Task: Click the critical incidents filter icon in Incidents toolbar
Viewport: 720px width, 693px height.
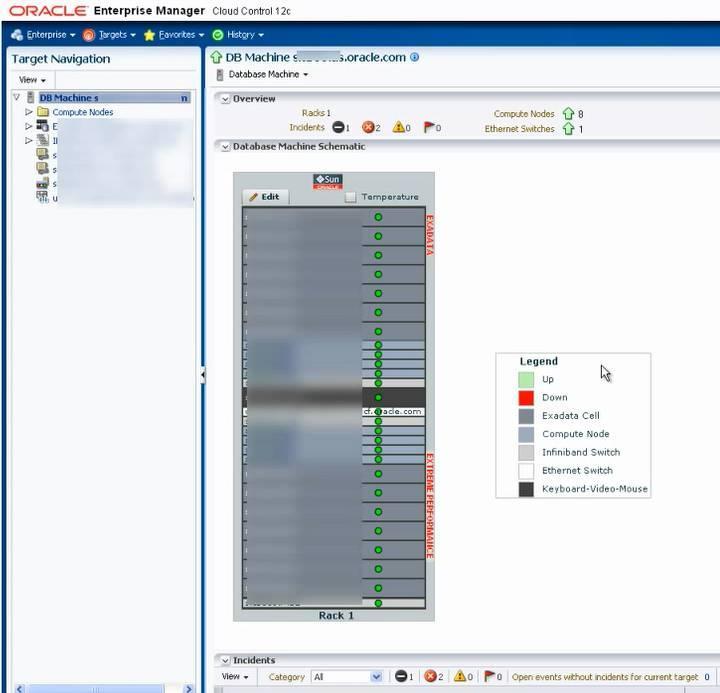Action: pyautogui.click(x=430, y=676)
